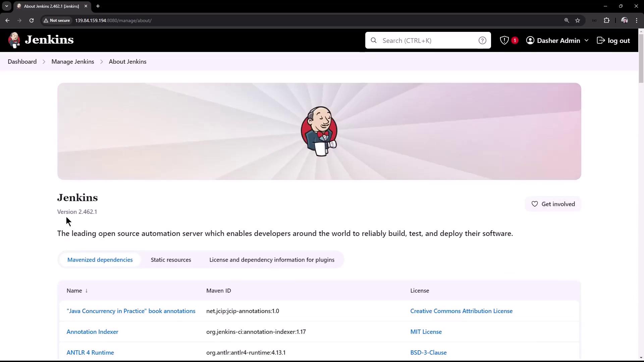The width and height of the screenshot is (644, 362).
Task: Select the Mavenized dependencies tab
Action: pos(100,260)
